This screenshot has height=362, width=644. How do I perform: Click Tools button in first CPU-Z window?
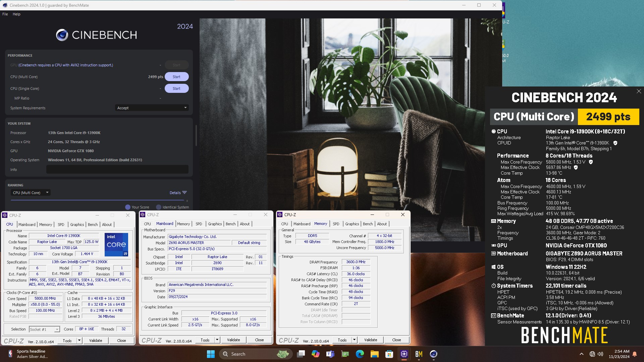coord(67,341)
